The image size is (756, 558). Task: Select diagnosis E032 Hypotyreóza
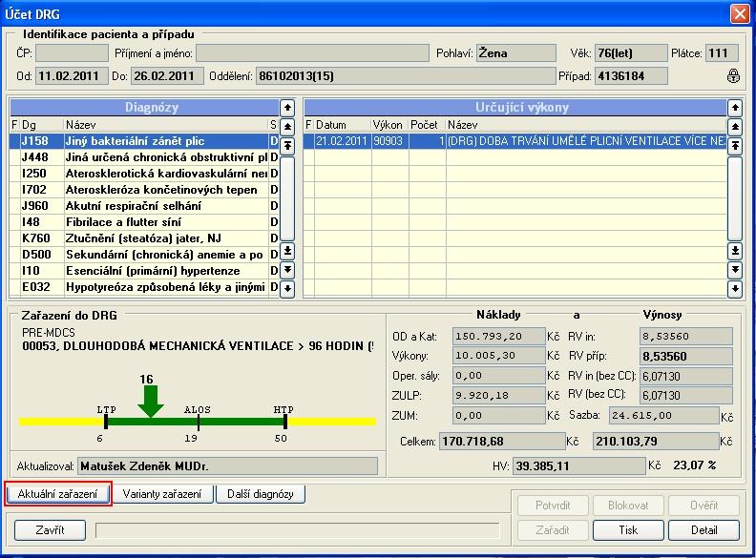[x=144, y=287]
